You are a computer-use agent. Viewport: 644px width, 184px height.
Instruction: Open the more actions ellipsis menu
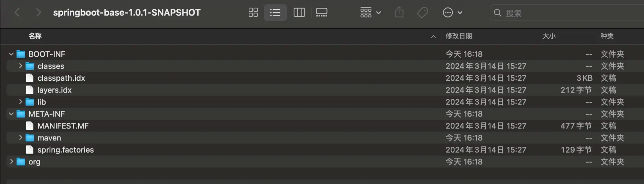[452, 13]
